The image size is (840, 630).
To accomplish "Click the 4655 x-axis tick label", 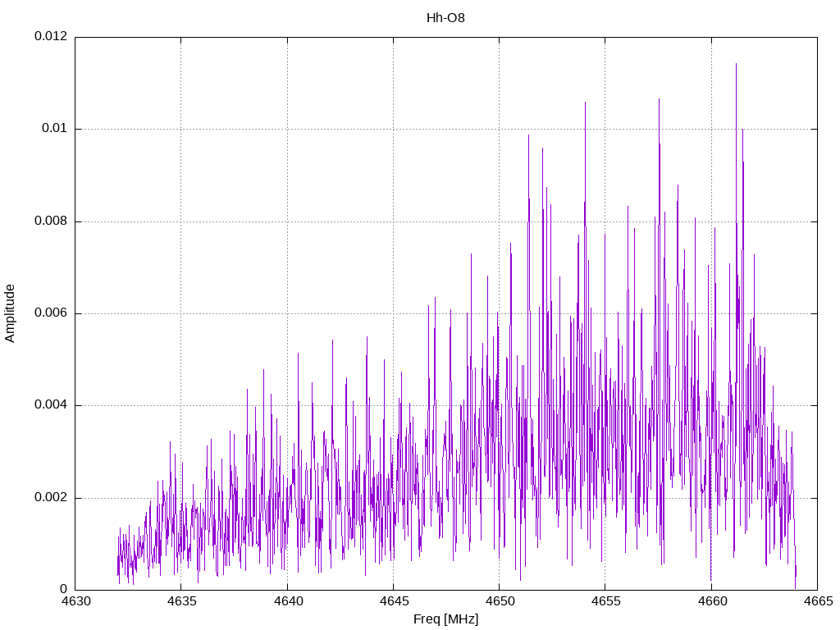I will pos(606,601).
